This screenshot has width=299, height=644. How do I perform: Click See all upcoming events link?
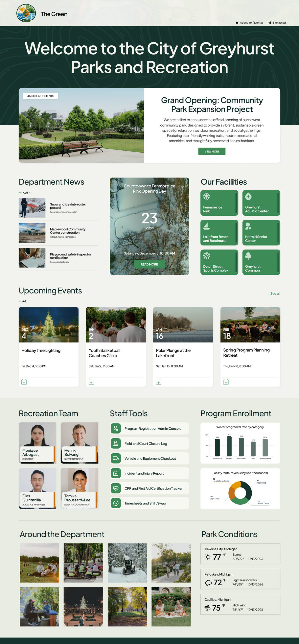click(275, 293)
